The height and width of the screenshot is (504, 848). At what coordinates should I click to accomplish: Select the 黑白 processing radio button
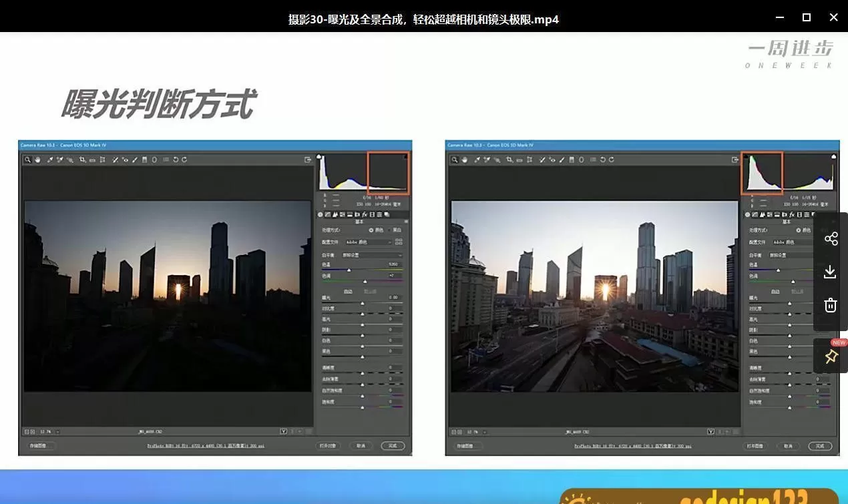389,230
